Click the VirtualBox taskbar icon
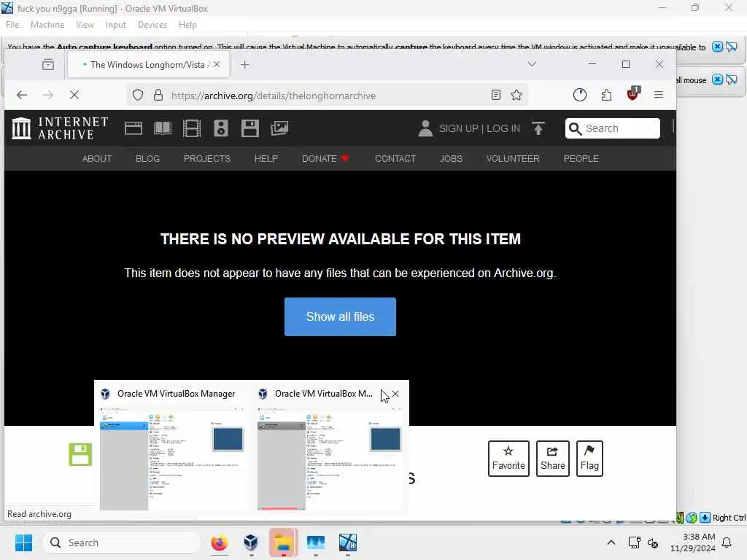747x560 pixels. tap(251, 542)
